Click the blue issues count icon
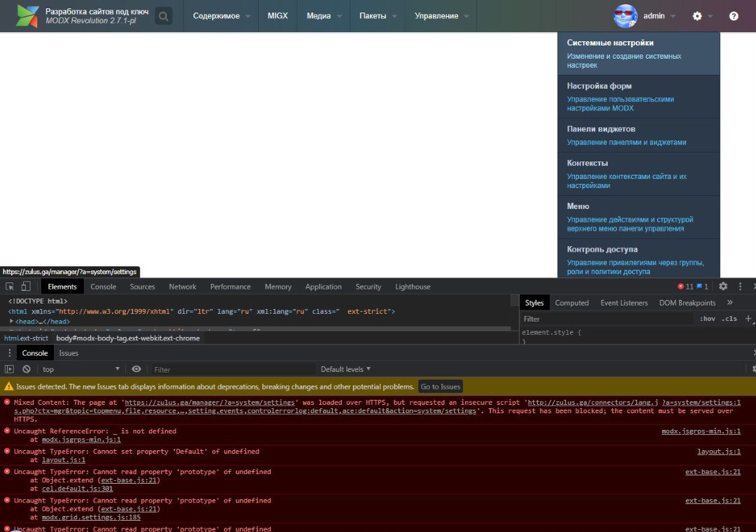Screen dimensions: 756x532 pos(699,286)
